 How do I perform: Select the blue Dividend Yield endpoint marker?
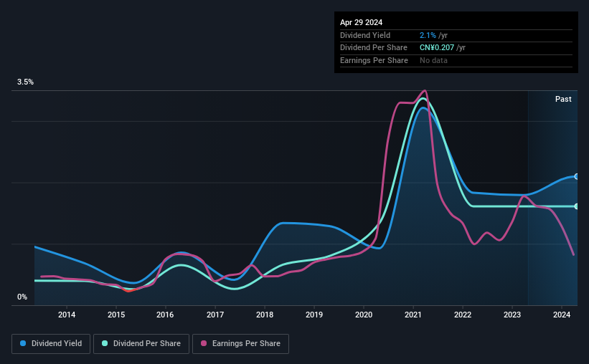(576, 176)
